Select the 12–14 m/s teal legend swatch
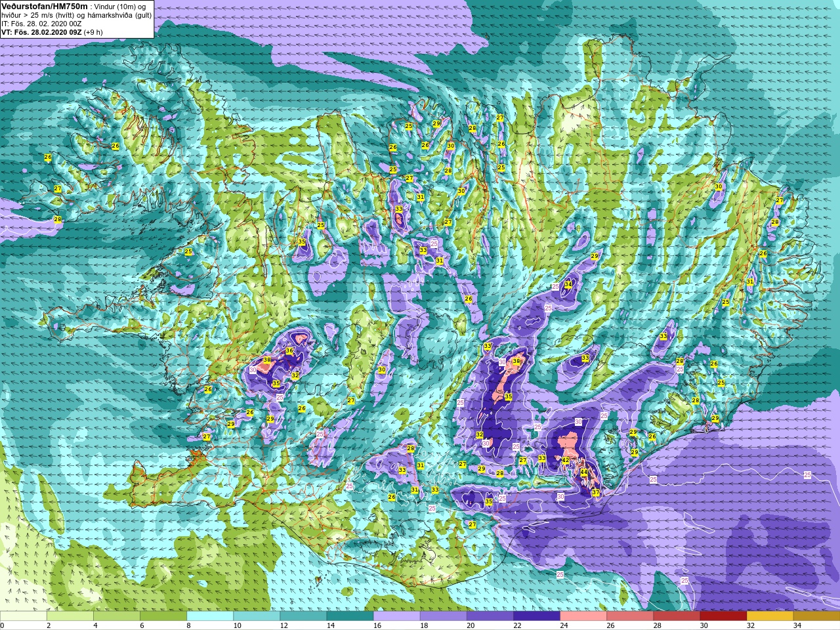This screenshot has width=840, height=630. [x=303, y=616]
